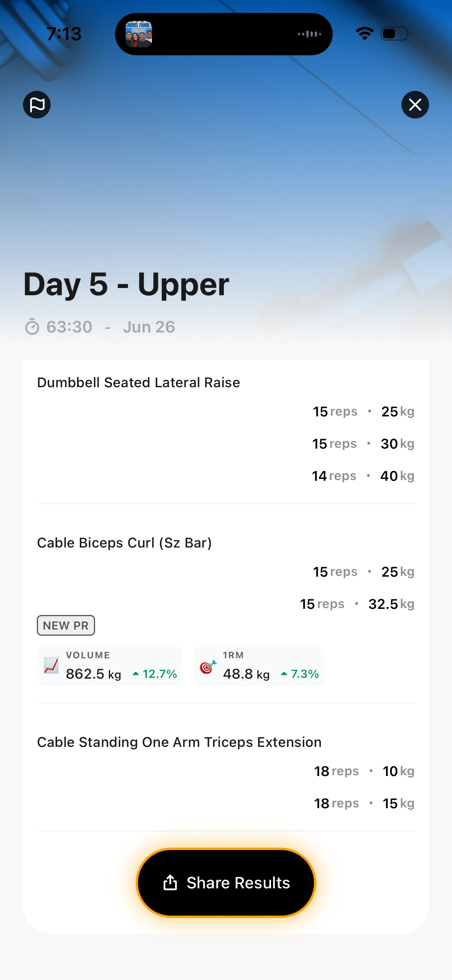The height and width of the screenshot is (980, 452).
Task: Open Dumbbell Seated Lateral Raise exercise
Action: pos(138,383)
